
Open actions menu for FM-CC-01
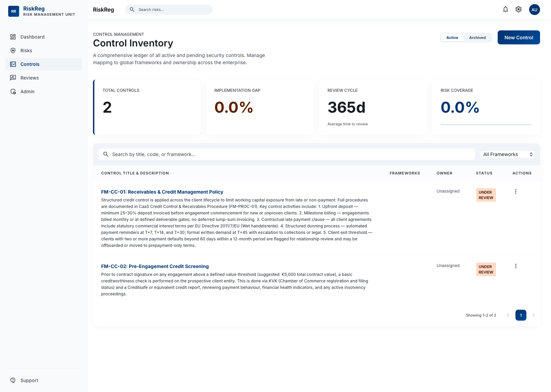[516, 192]
